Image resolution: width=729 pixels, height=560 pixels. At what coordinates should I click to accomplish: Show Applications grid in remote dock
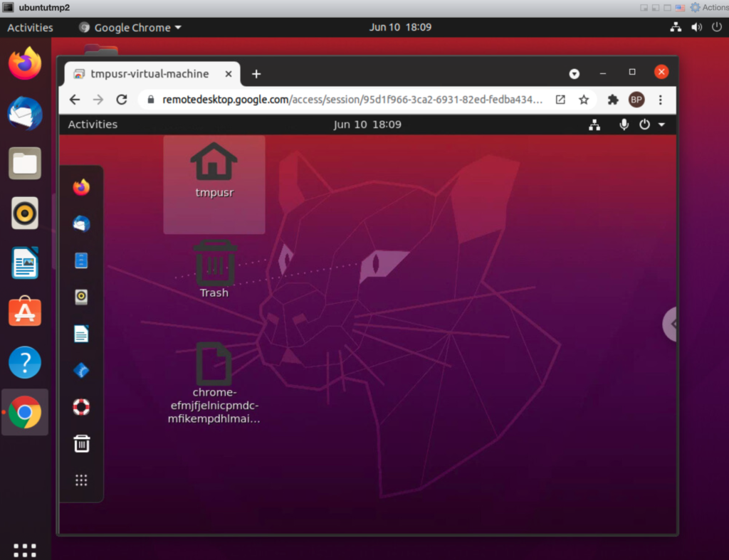coord(81,480)
